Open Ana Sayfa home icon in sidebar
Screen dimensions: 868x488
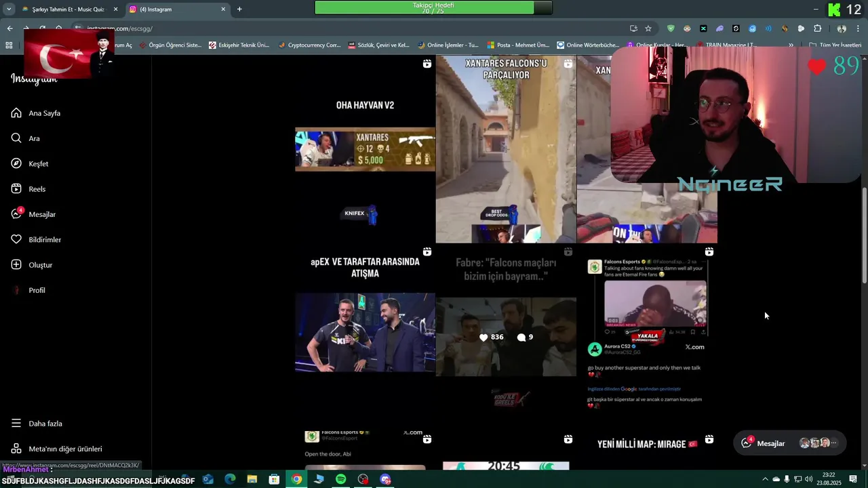click(x=16, y=113)
